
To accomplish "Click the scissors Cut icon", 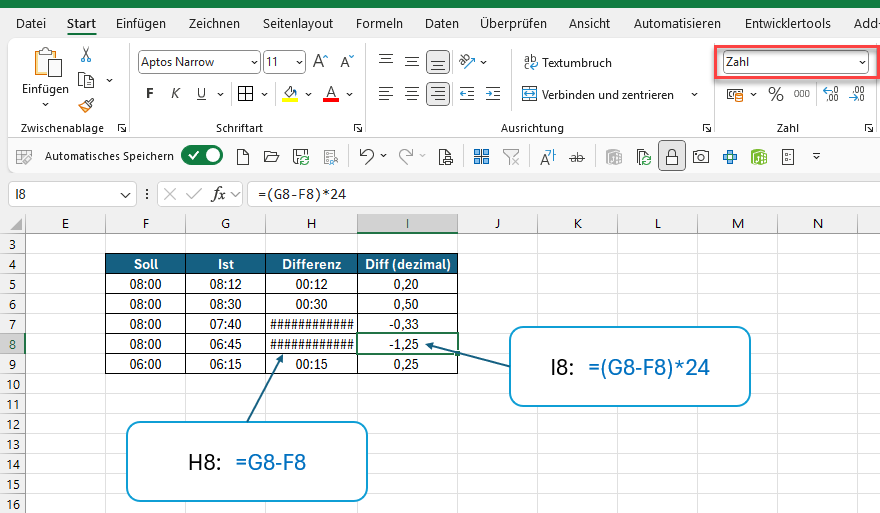I will pyautogui.click(x=86, y=55).
